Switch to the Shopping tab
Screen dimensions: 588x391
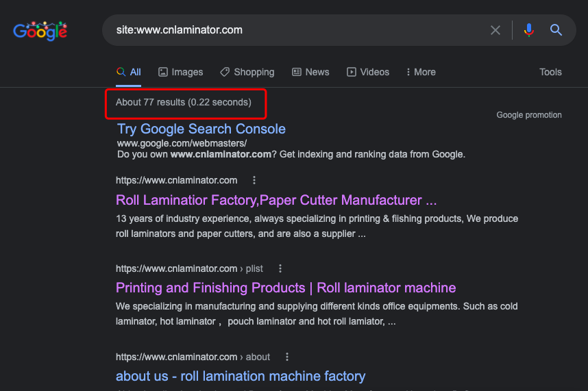click(x=247, y=72)
